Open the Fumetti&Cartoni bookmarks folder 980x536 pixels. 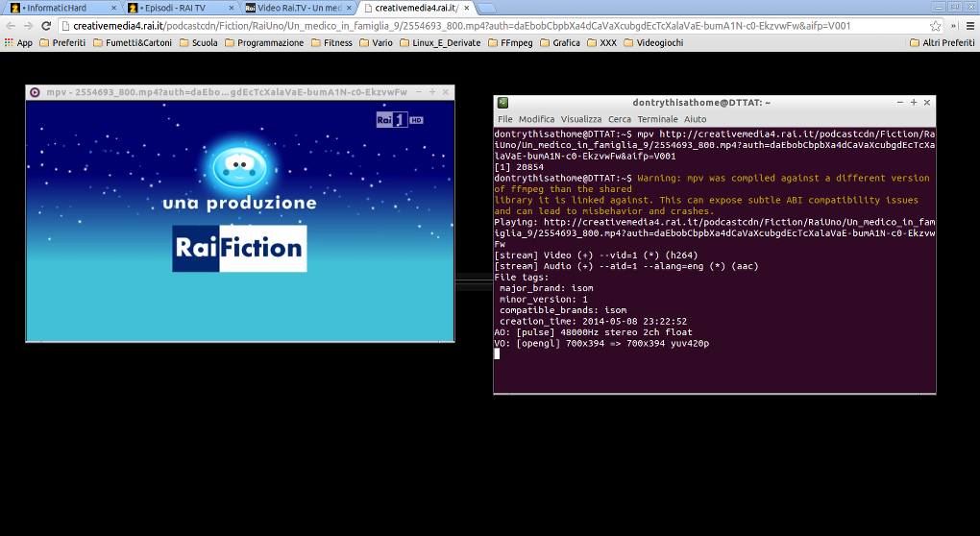[x=133, y=42]
